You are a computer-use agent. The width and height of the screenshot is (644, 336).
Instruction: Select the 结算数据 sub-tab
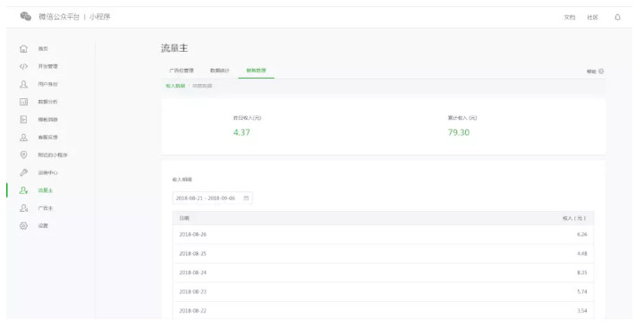(x=202, y=86)
